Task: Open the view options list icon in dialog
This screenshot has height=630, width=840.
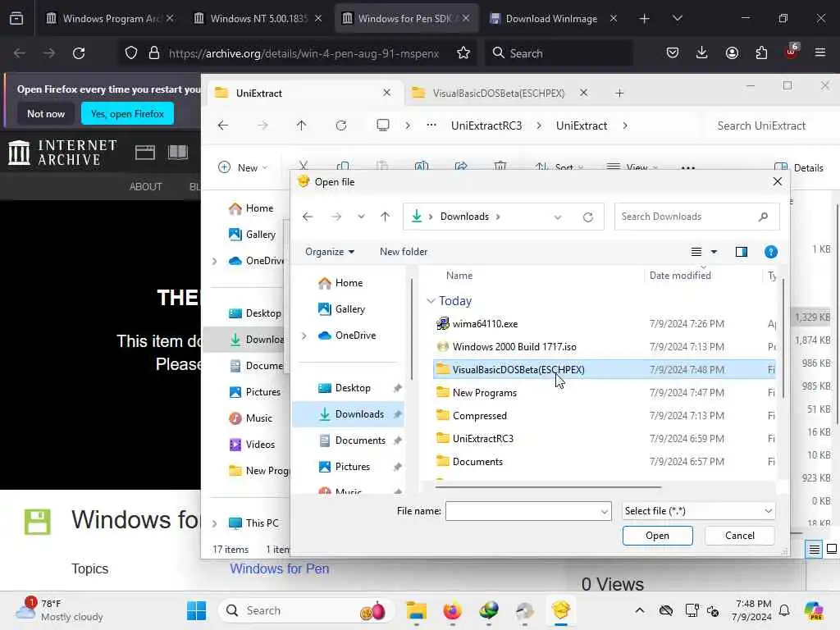Action: click(x=696, y=252)
